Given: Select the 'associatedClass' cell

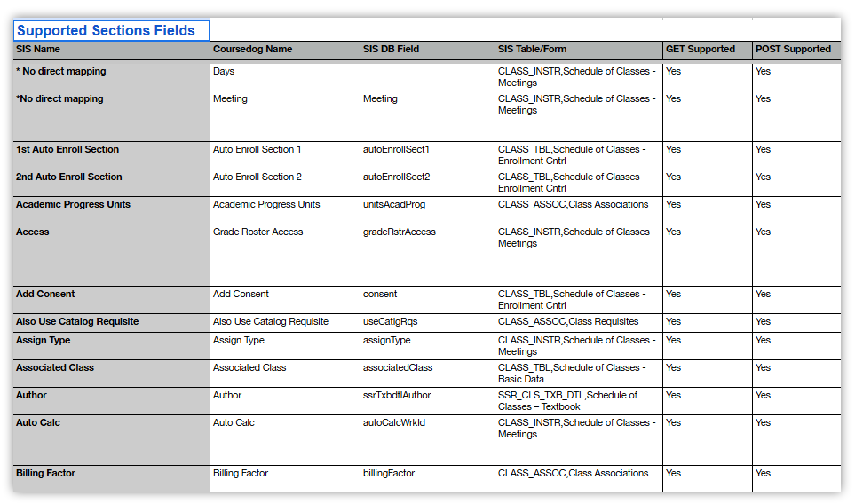Looking at the screenshot, I should [x=428, y=374].
